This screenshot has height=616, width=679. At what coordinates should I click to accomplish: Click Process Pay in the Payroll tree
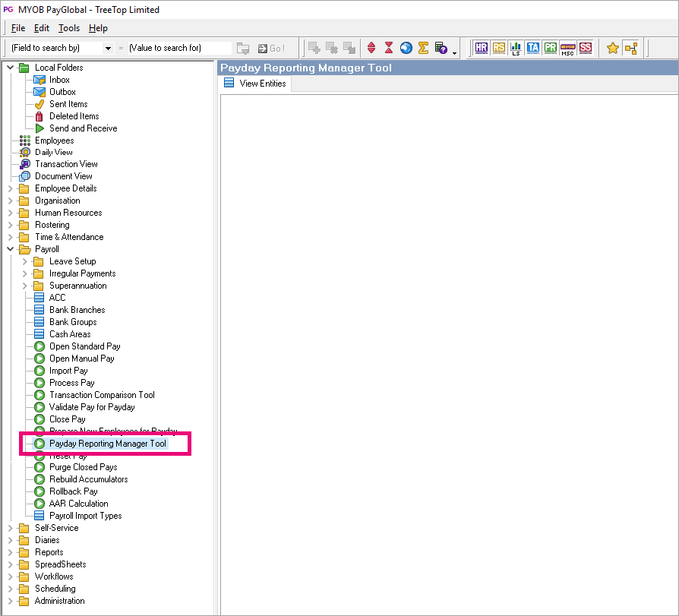(x=71, y=383)
